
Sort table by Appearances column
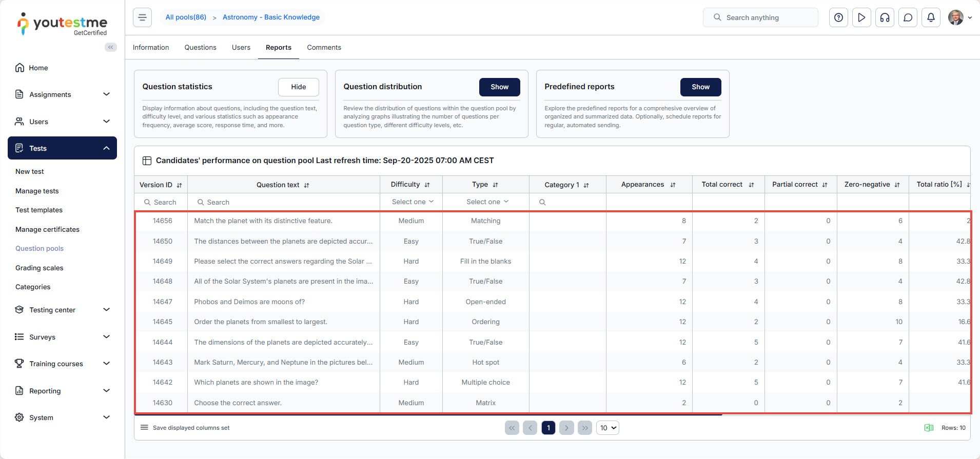coord(673,185)
